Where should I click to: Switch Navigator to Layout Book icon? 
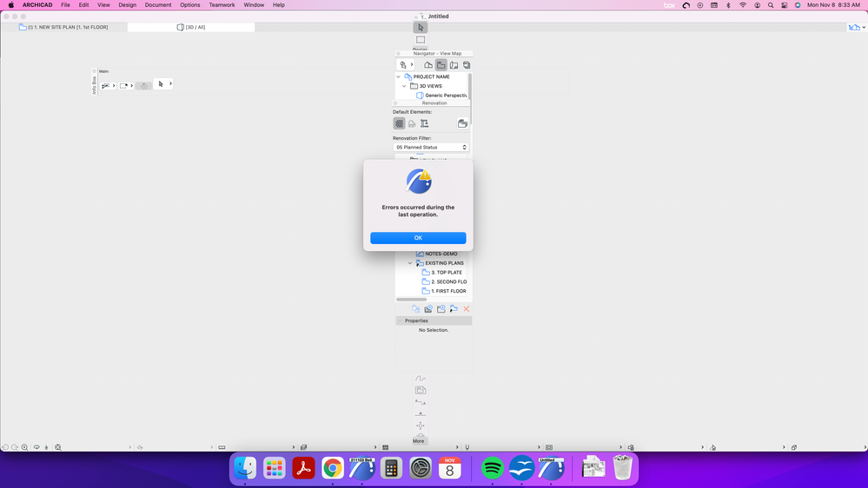454,65
